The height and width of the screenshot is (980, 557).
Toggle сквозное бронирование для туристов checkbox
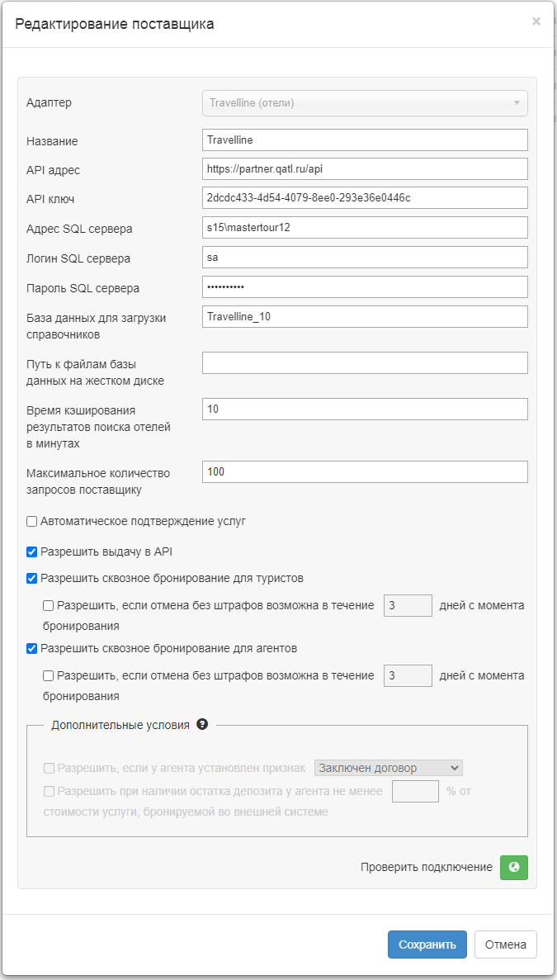32,578
